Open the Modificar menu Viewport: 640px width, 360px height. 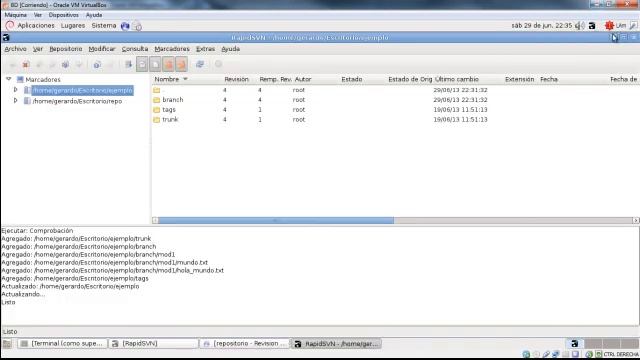tap(102, 49)
